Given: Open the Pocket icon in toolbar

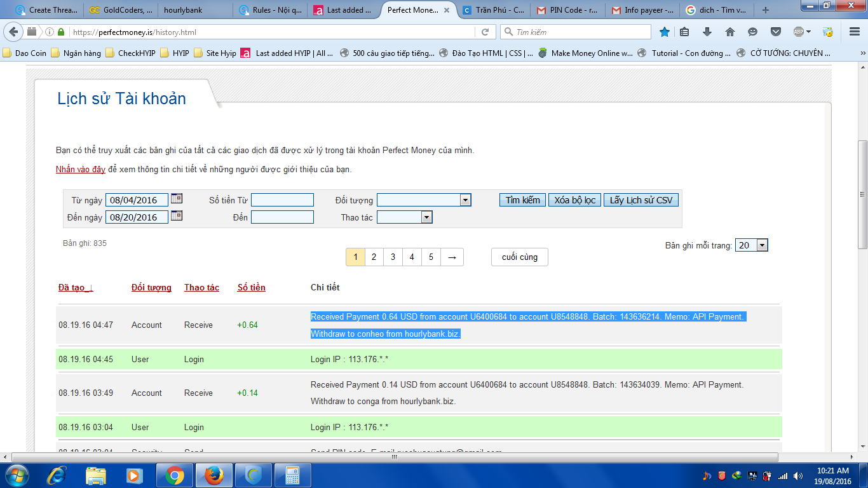Looking at the screenshot, I should 776,32.
